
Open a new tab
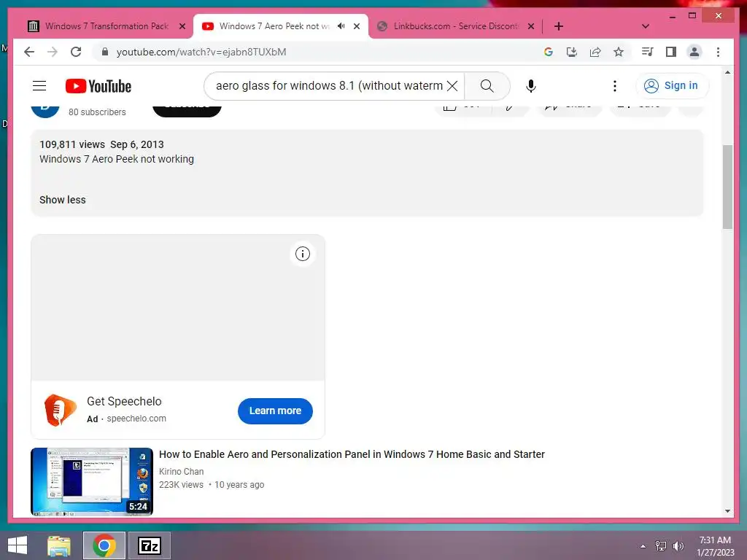558,26
